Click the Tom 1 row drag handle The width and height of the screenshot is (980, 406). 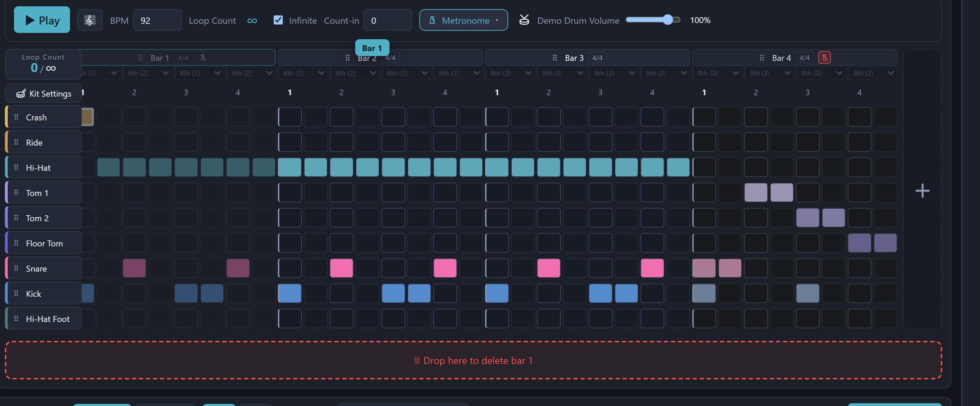(16, 192)
